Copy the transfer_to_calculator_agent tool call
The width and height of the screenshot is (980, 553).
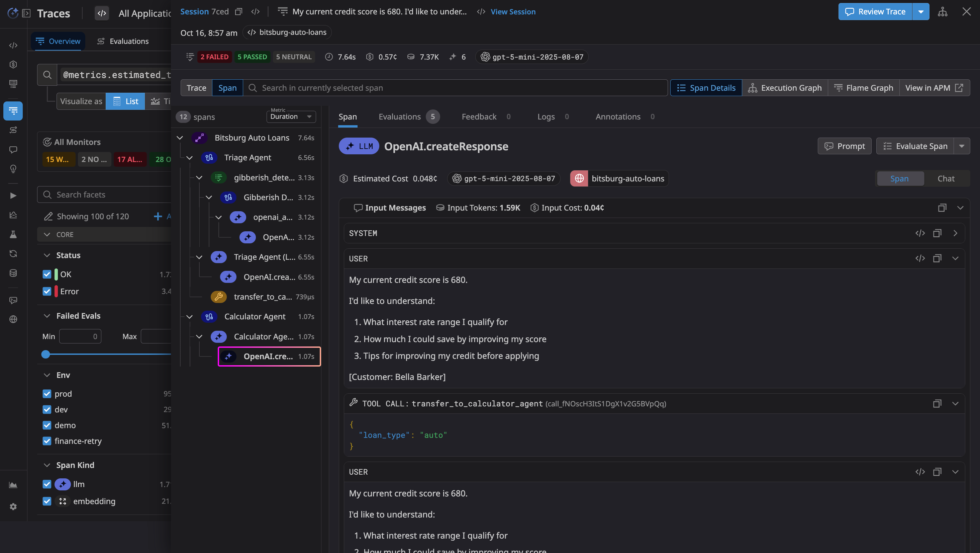click(938, 404)
